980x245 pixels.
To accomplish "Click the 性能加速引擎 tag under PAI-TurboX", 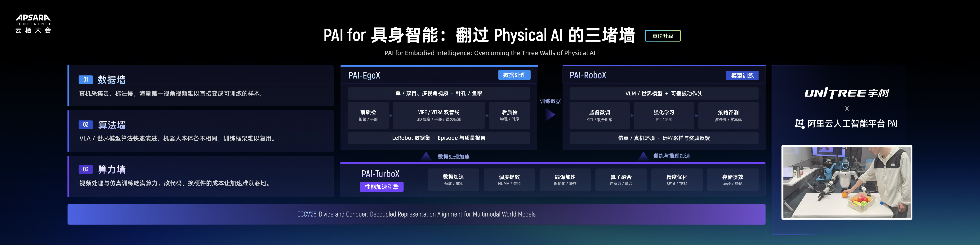I will [x=382, y=187].
